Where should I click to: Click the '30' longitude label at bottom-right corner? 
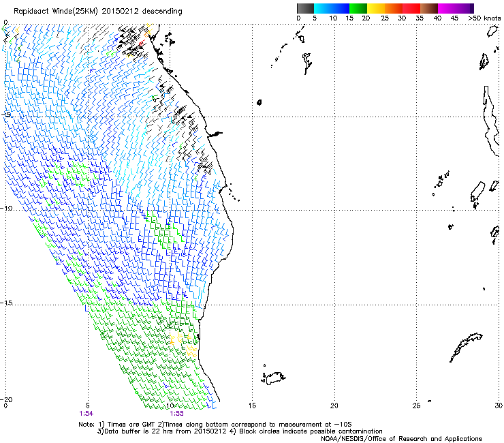point(499,406)
